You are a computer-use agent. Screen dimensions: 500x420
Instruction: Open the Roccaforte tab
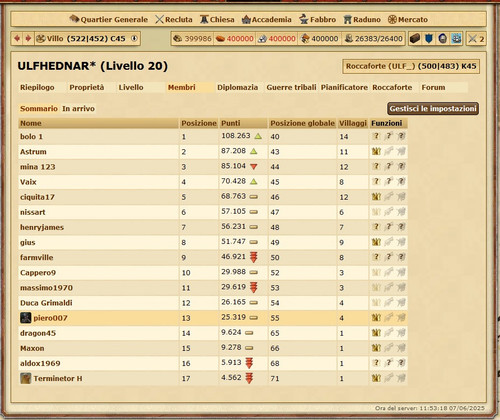coord(392,87)
